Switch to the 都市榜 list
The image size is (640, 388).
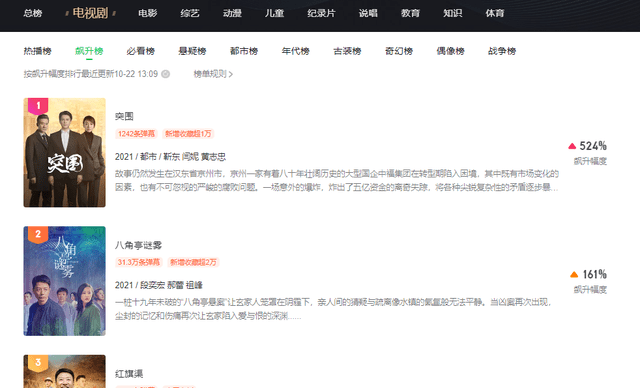point(244,51)
